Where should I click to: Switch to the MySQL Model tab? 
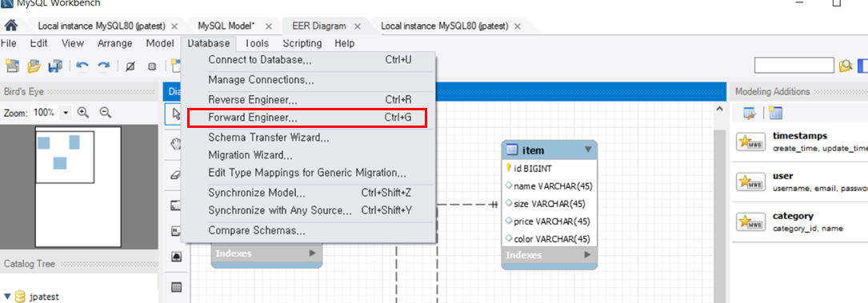[226, 26]
